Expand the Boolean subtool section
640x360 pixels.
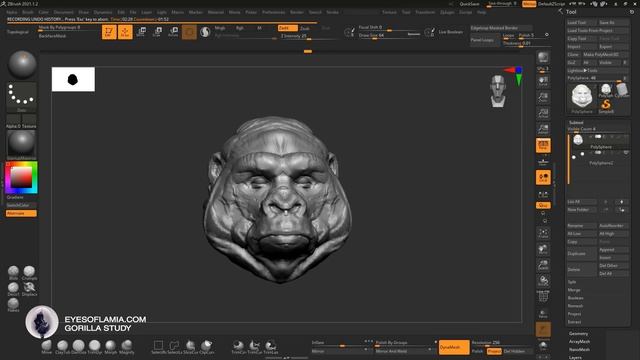click(576, 298)
